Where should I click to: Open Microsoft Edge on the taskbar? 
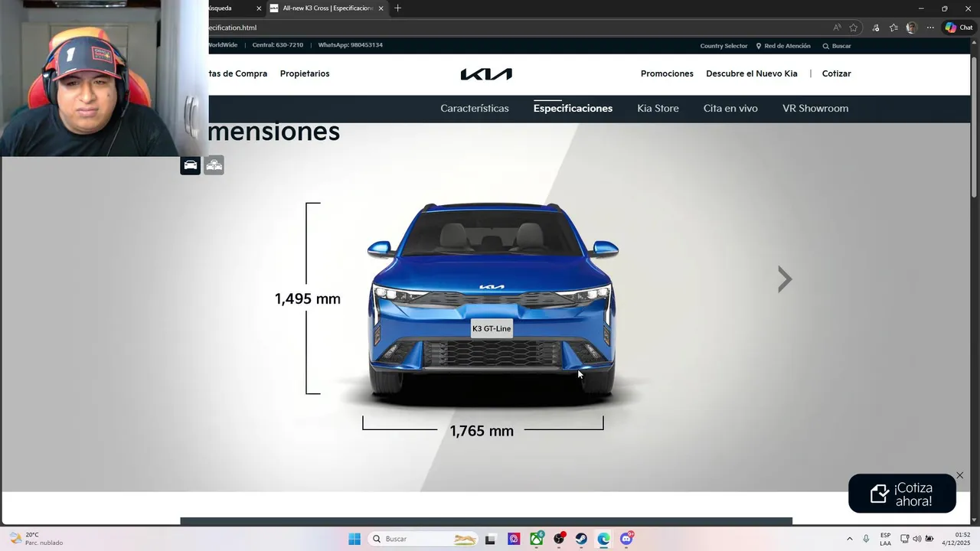[604, 539]
